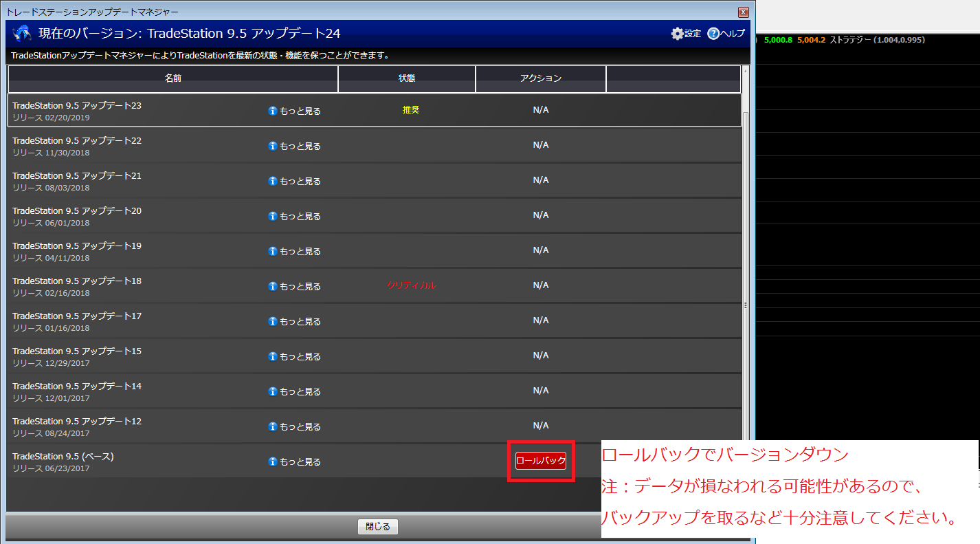Select the TradeStation 9.5 アップデート19 row title
This screenshot has width=980, height=544.
click(x=77, y=246)
